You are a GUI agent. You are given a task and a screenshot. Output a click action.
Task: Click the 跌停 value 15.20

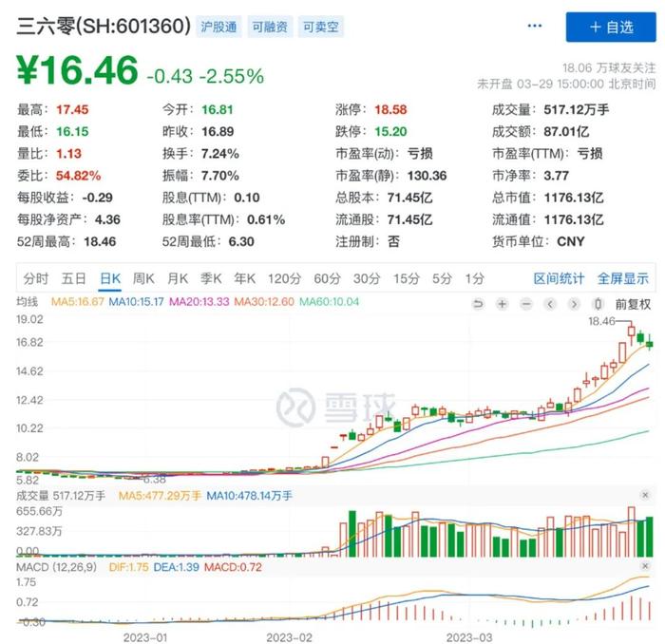pos(390,132)
